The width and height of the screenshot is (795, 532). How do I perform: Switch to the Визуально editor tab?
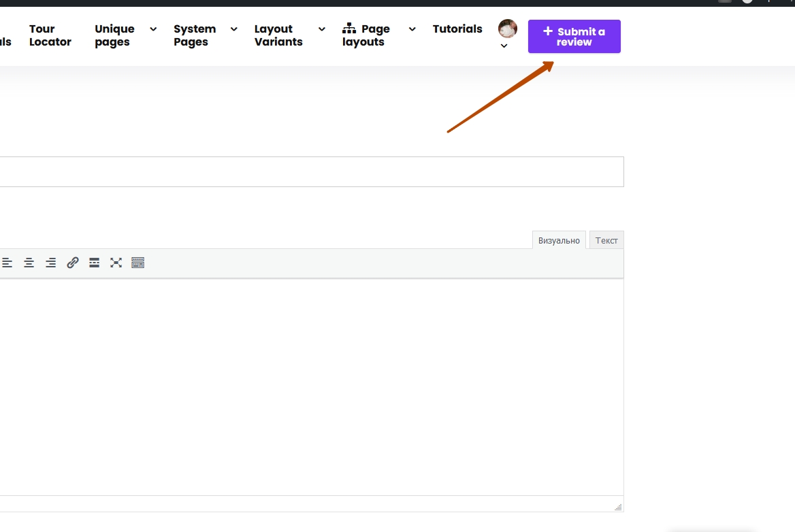coord(559,240)
